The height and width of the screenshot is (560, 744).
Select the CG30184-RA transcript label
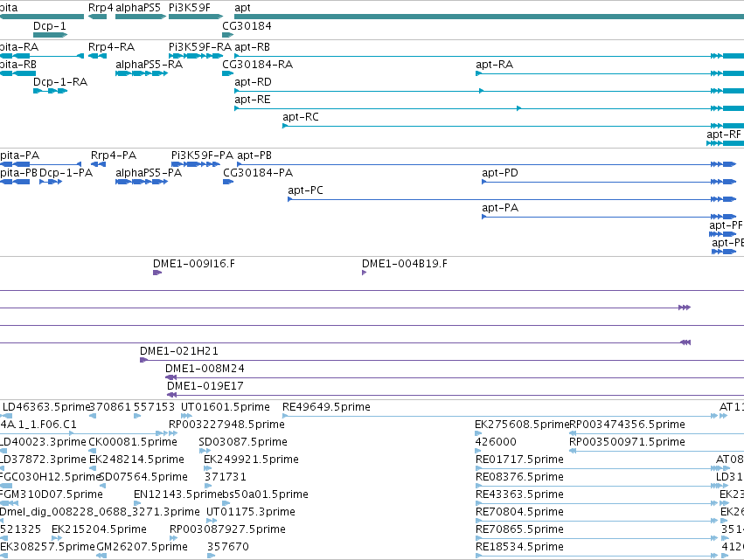pyautogui.click(x=258, y=65)
